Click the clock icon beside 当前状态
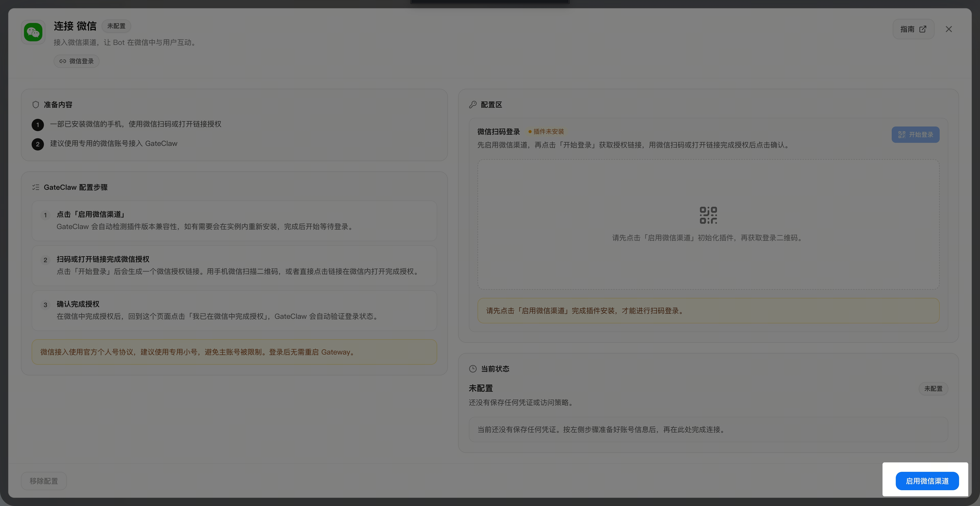 click(473, 369)
